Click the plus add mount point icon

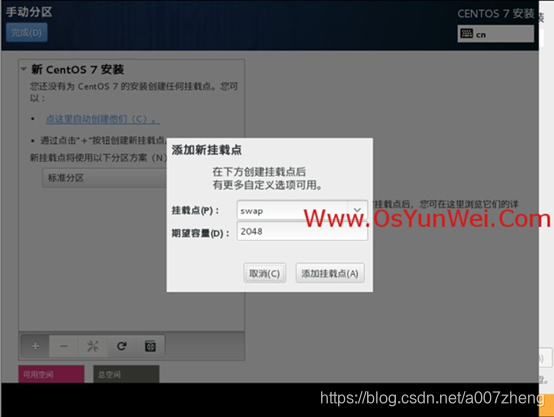(x=35, y=346)
